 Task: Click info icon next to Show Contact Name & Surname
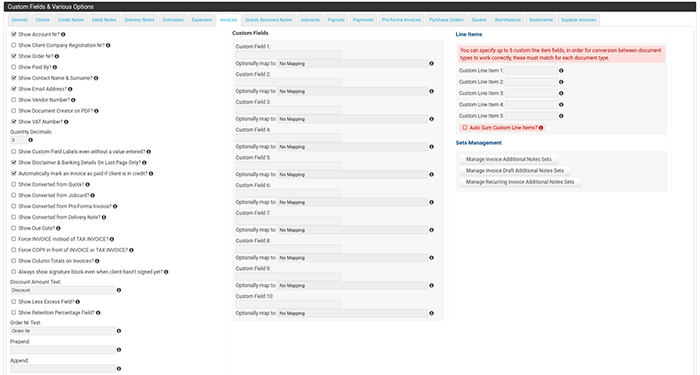click(96, 78)
